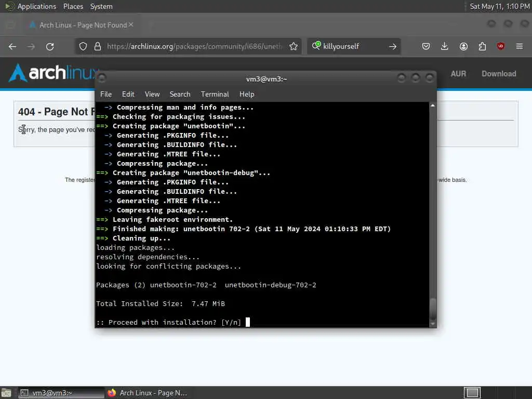Image resolution: width=532 pixels, height=399 pixels.
Task: Open terminal File menu
Action: point(106,95)
